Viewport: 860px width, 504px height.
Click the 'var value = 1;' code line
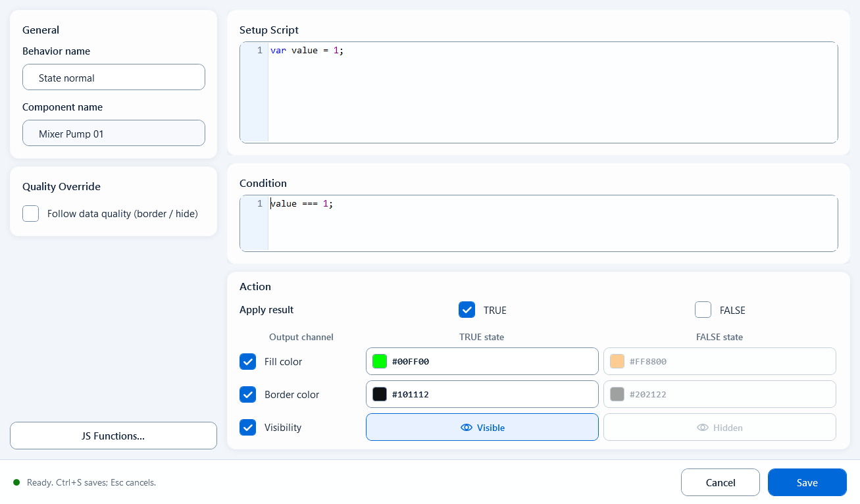click(307, 50)
